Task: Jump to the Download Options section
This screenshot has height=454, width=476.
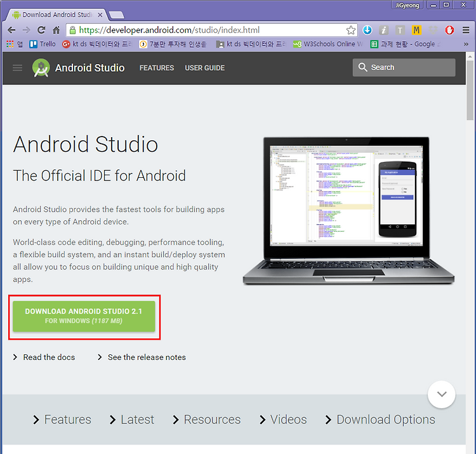Action: click(x=380, y=419)
